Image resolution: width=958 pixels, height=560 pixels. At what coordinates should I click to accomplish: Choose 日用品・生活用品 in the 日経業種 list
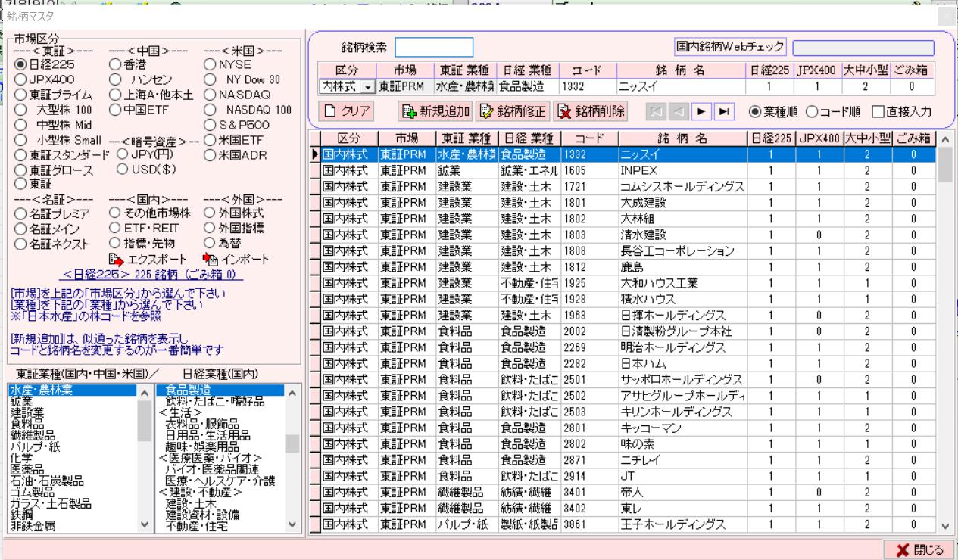(206, 435)
